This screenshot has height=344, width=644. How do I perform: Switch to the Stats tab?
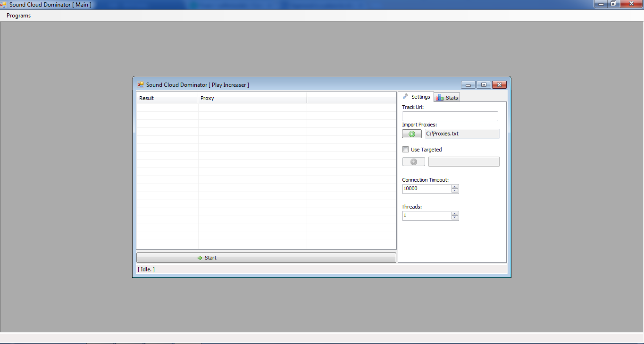(447, 97)
